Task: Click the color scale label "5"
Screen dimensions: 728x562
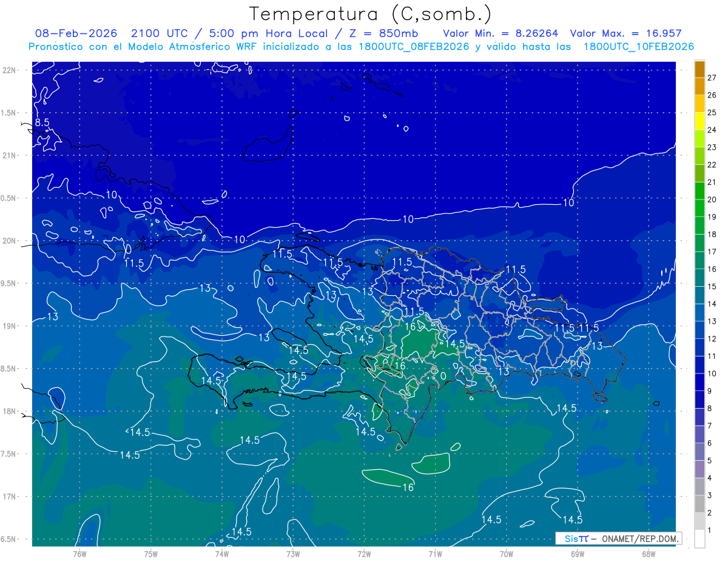Action: click(710, 461)
